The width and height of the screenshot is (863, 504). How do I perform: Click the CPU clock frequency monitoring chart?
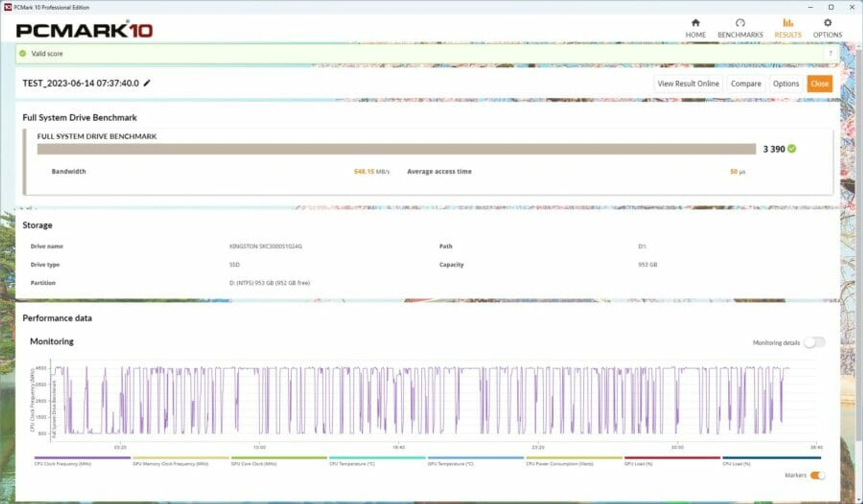[x=434, y=400]
